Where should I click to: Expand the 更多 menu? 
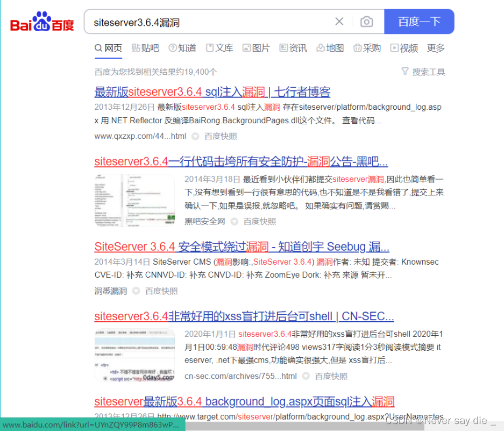436,48
